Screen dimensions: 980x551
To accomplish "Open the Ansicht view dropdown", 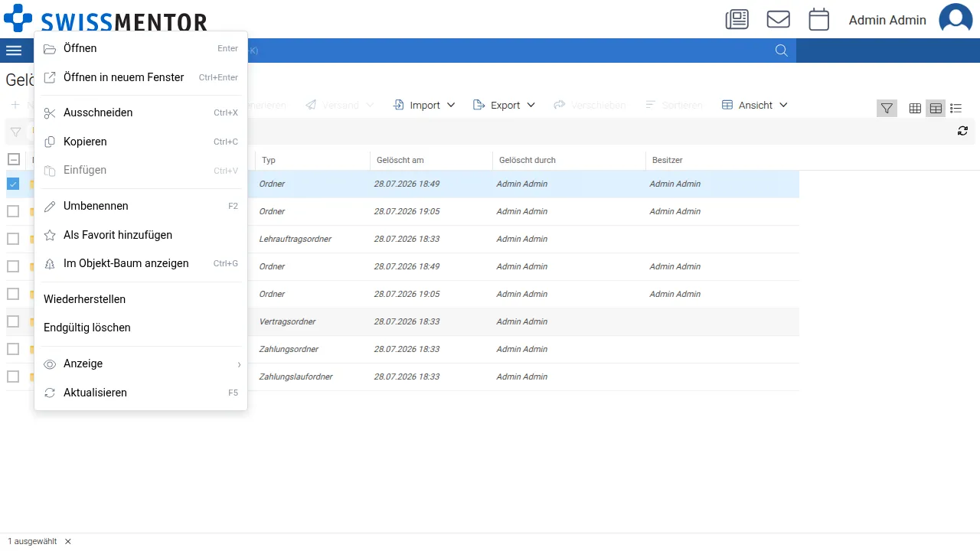I will click(755, 105).
